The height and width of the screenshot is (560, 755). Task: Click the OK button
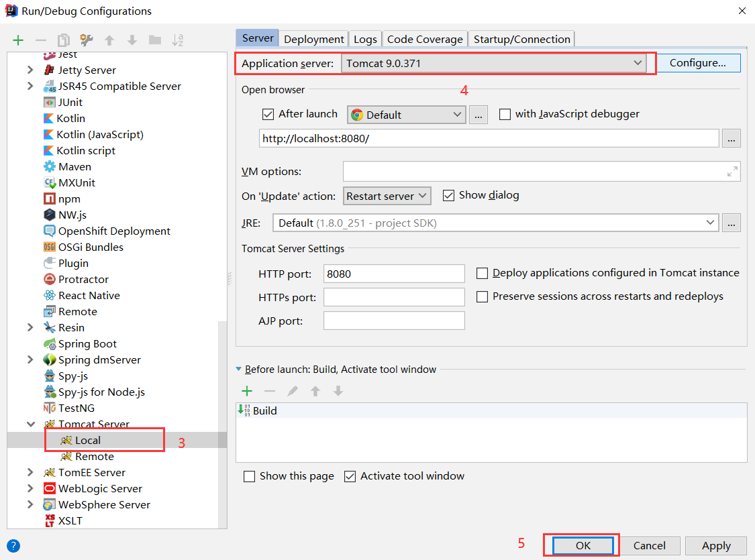click(583, 545)
